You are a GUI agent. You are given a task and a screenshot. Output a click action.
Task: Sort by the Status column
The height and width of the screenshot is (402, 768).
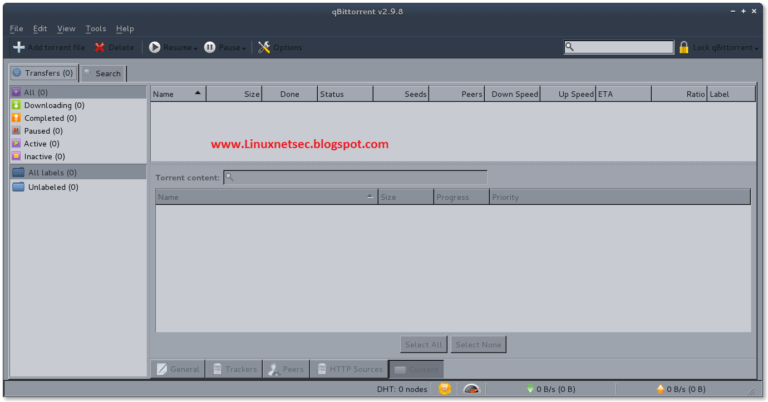[345, 94]
